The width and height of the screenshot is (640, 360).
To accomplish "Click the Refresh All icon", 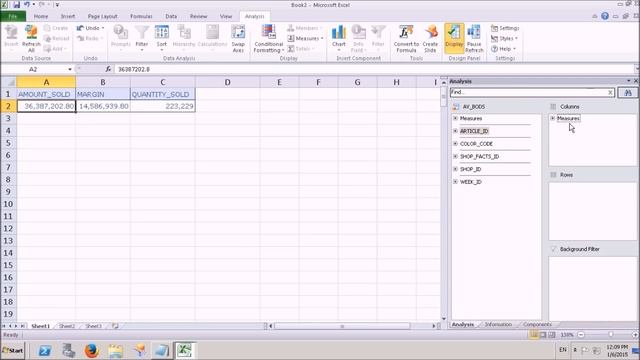I will click(x=31, y=38).
